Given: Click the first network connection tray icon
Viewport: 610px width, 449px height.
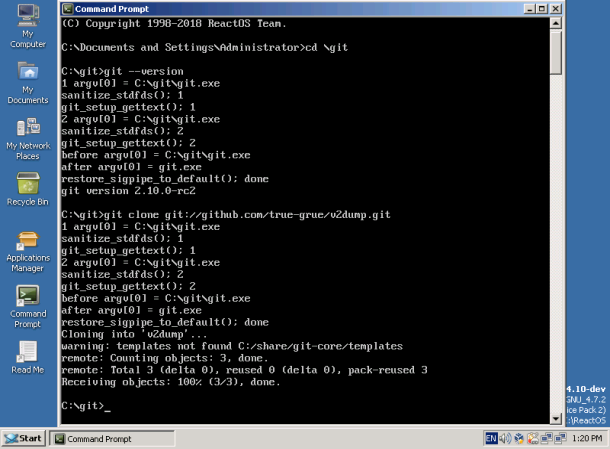Looking at the screenshot, I should click(546, 438).
